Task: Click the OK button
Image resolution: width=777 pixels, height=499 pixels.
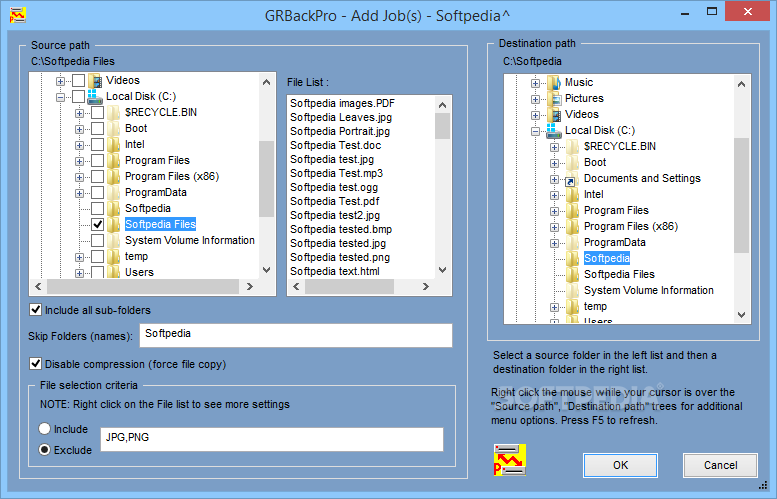Action: click(620, 465)
